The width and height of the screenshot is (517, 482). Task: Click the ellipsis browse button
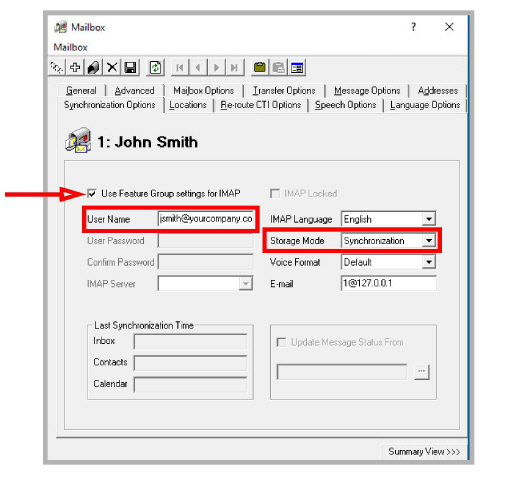tap(422, 372)
